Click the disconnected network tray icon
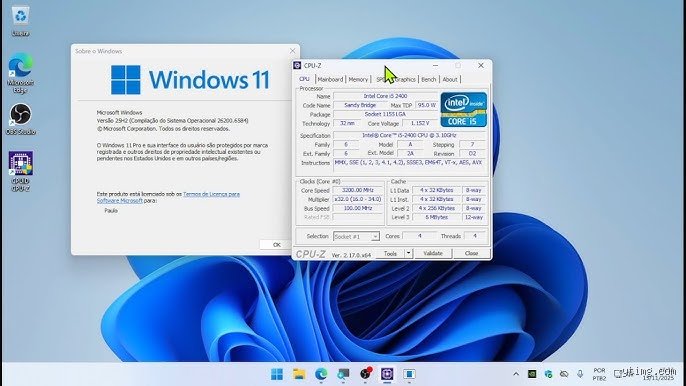The width and height of the screenshot is (686, 386). pyautogui.click(x=564, y=374)
